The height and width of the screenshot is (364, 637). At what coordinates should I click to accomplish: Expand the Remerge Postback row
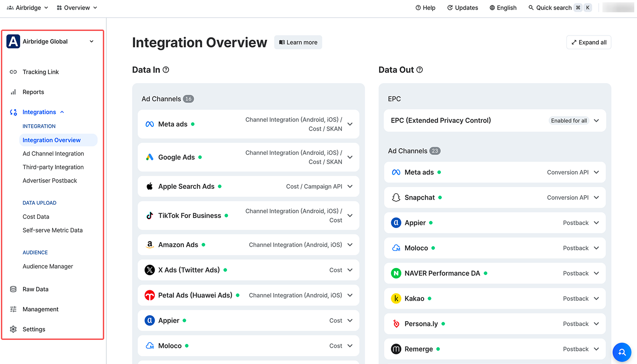[x=597, y=349]
